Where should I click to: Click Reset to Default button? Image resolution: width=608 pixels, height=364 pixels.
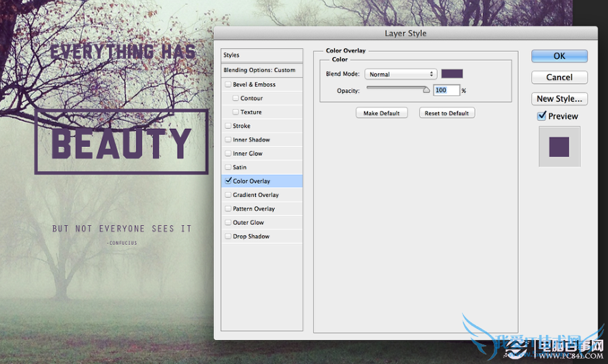pyautogui.click(x=447, y=113)
